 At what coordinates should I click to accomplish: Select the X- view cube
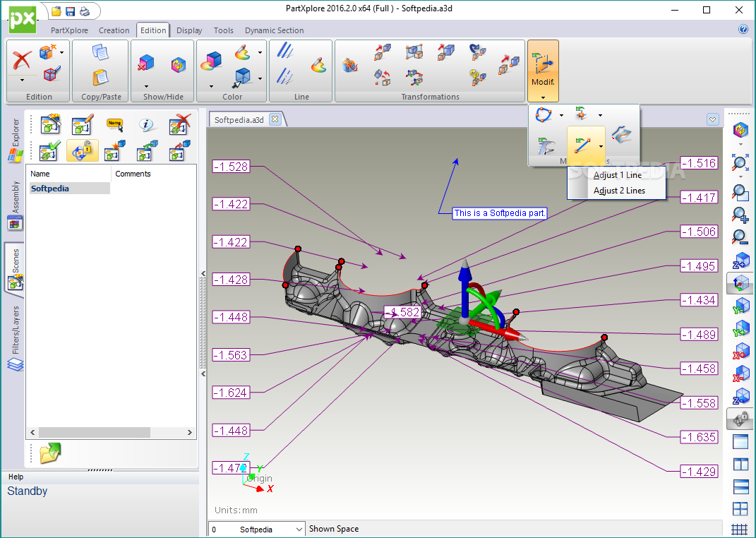pyautogui.click(x=740, y=373)
